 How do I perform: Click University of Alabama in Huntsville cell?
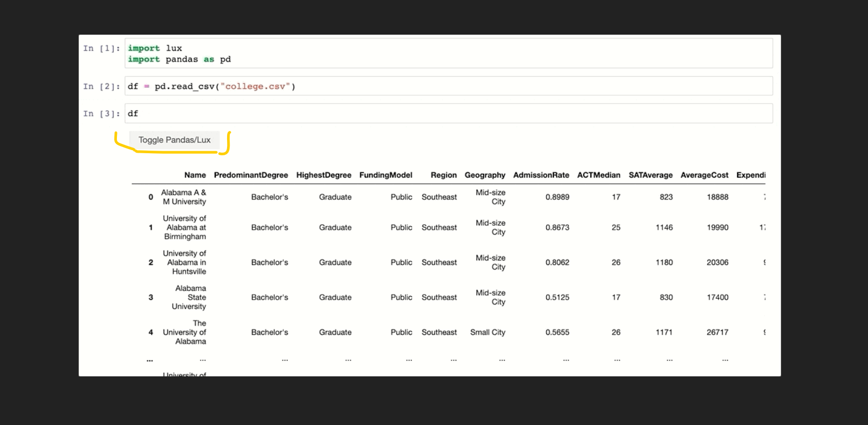184,262
